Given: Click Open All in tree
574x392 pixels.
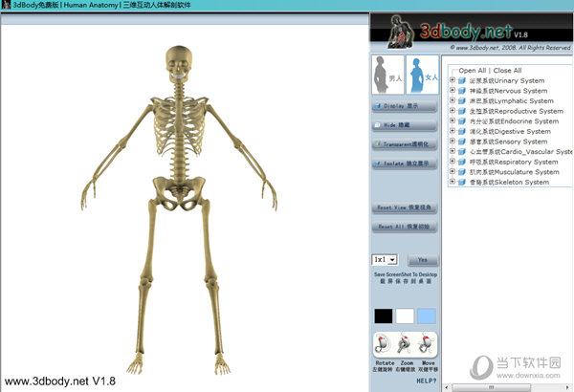Looking at the screenshot, I should 473,71.
